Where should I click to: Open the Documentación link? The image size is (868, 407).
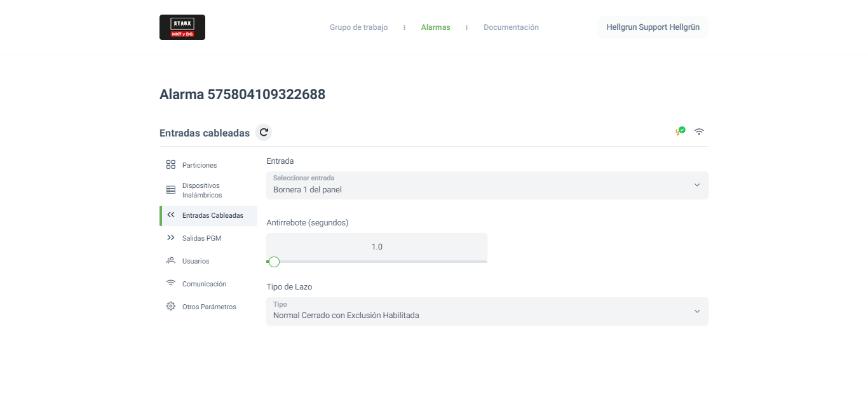tap(511, 27)
